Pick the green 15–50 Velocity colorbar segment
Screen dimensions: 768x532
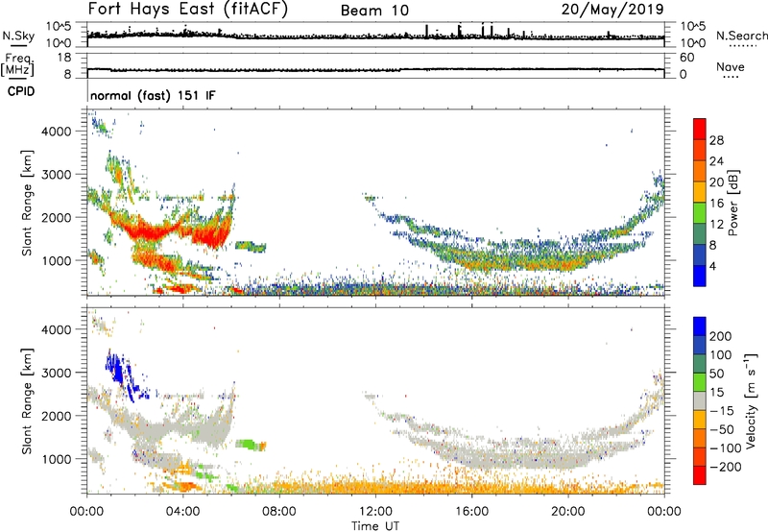(700, 382)
